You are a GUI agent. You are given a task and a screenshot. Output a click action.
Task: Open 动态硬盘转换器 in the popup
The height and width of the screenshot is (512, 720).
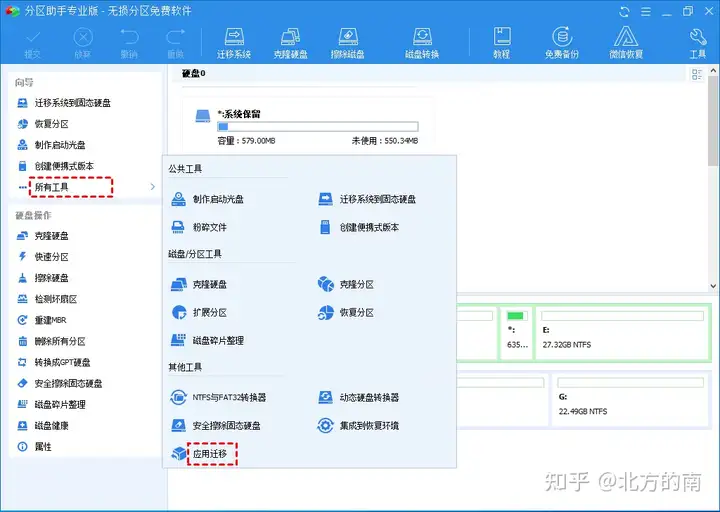359,398
